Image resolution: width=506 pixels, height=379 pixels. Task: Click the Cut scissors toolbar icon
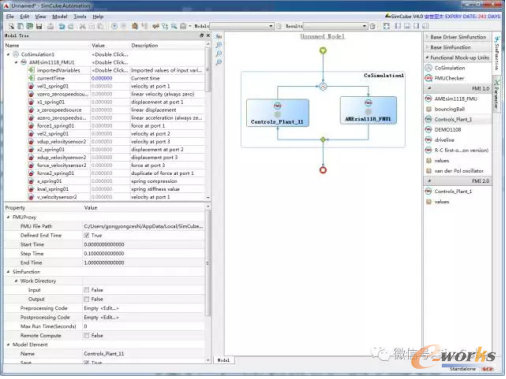82,26
